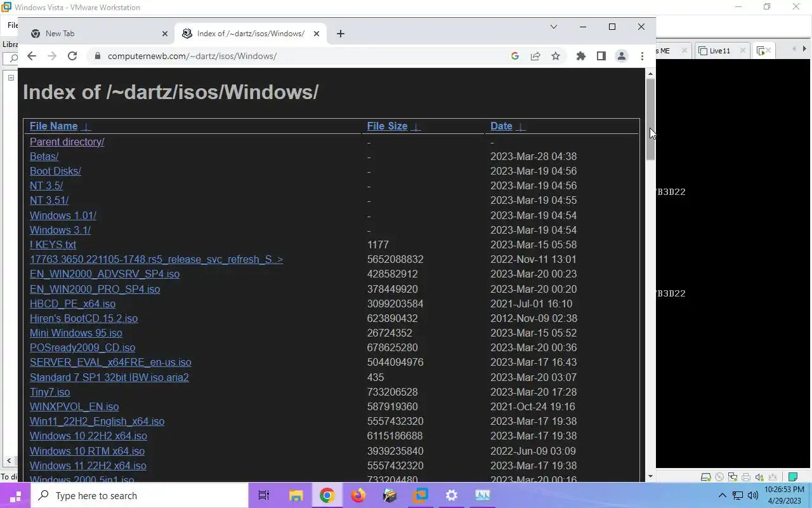
Task: Open File Explorer from taskbar
Action: 296,495
